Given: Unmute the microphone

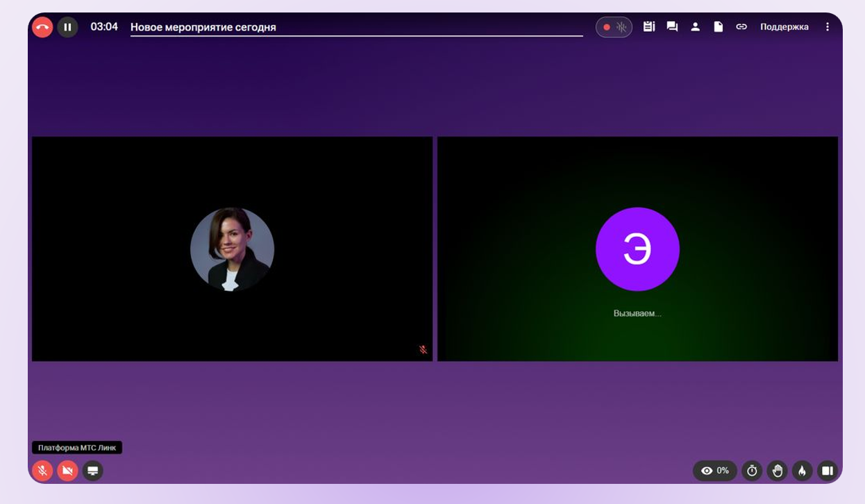Looking at the screenshot, I should point(42,471).
